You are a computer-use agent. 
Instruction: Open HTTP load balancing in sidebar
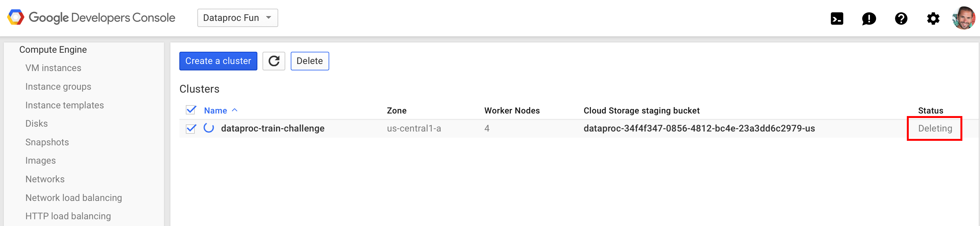[x=68, y=216]
